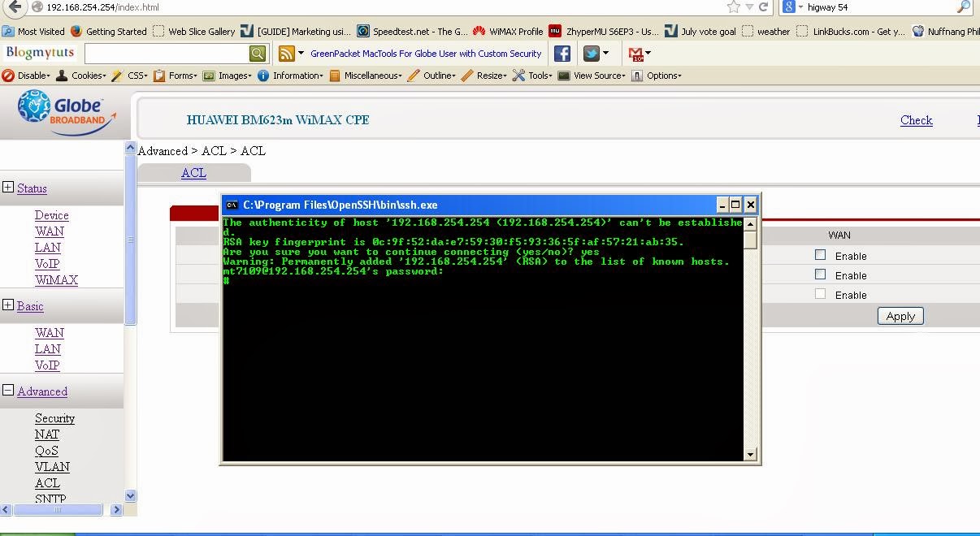Click the Globe Broadband logo
Screen dimensions: 980x536
[x=66, y=112]
